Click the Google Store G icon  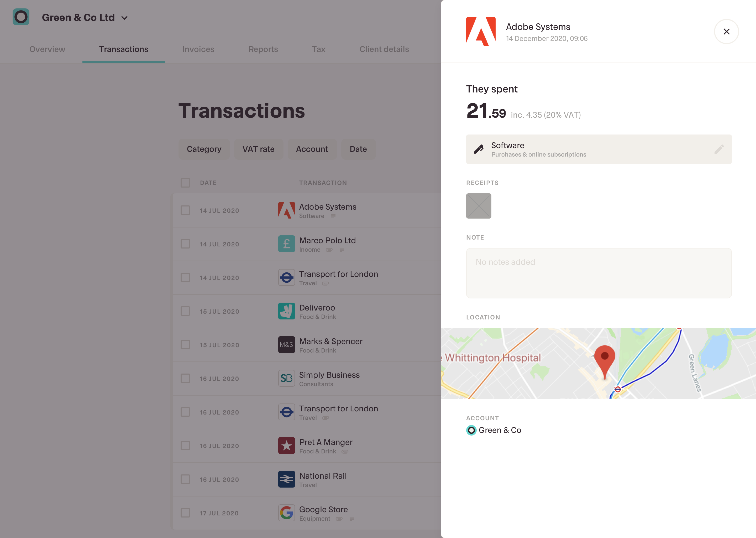coord(286,513)
